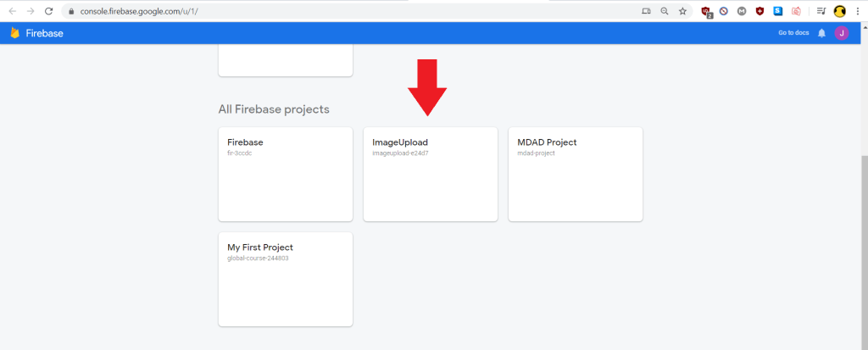
Task: Open the MDAD Project card
Action: coord(575,174)
